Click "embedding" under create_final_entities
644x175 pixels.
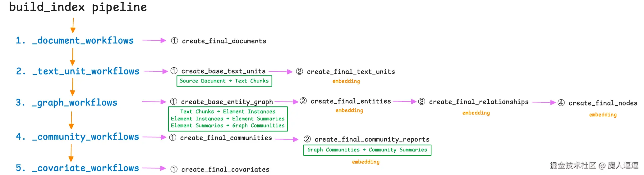349,110
